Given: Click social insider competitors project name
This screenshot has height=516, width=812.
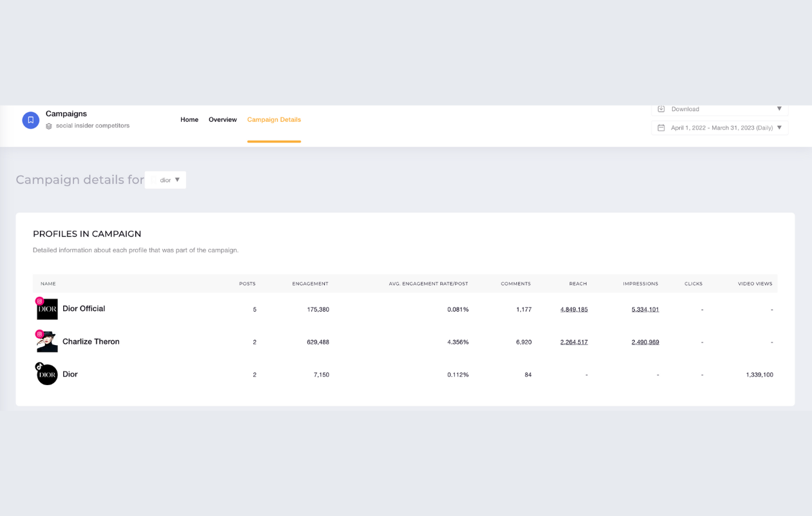Looking at the screenshot, I should (93, 126).
